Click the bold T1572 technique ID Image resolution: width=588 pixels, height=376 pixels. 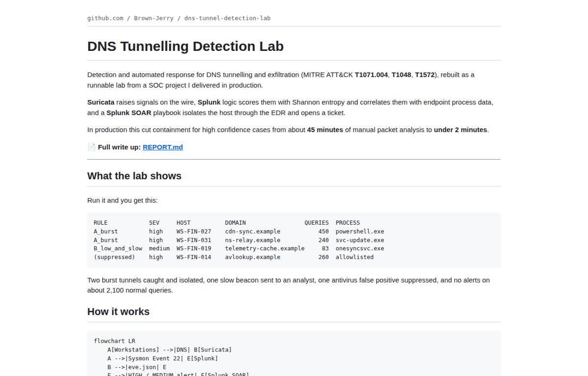pyautogui.click(x=425, y=75)
